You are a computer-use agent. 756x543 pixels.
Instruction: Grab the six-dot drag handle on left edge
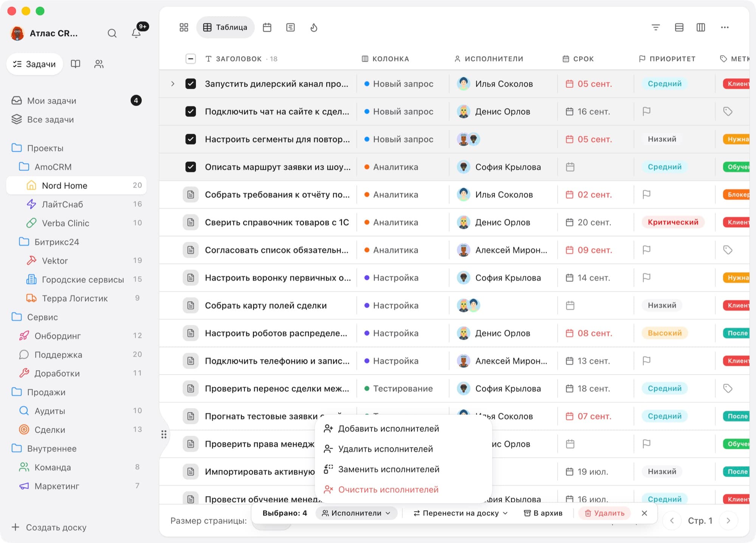(164, 434)
